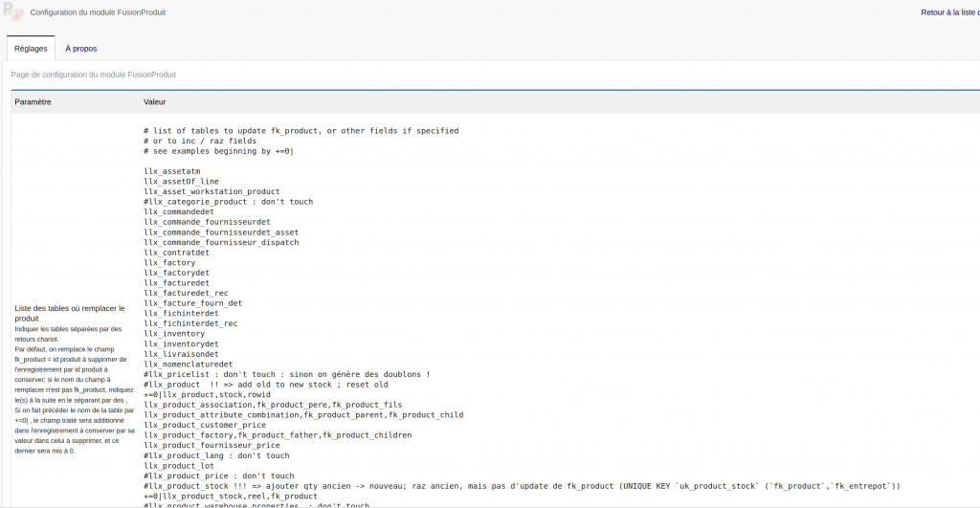
Task: Select the llx_fichinterdet line
Action: point(181,314)
